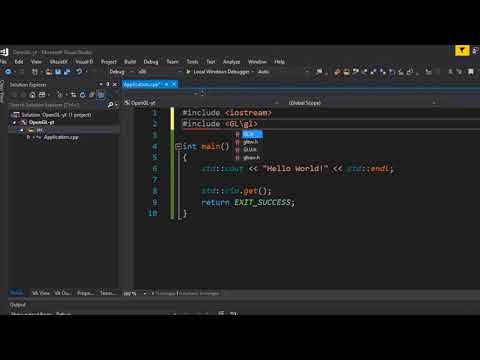Viewport: 480px width, 360px height.
Task: Close the Solution Explorer panel
Action: click(x=115, y=84)
